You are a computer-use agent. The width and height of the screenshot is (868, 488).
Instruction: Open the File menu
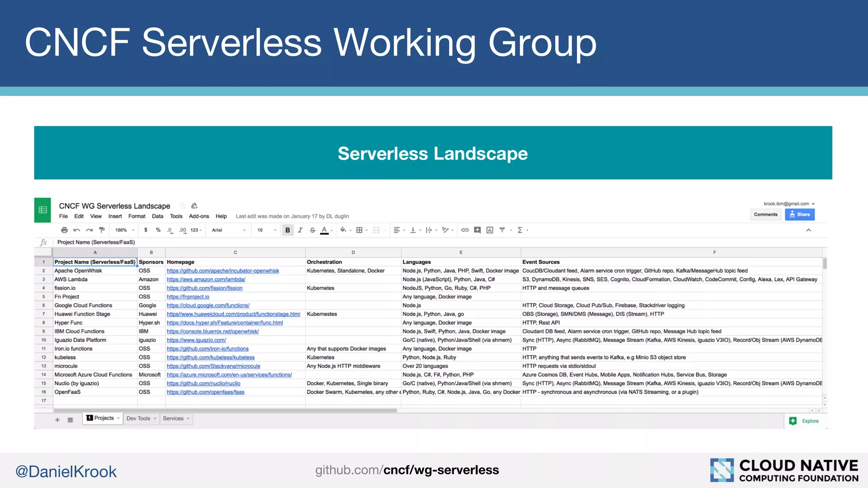(63, 216)
